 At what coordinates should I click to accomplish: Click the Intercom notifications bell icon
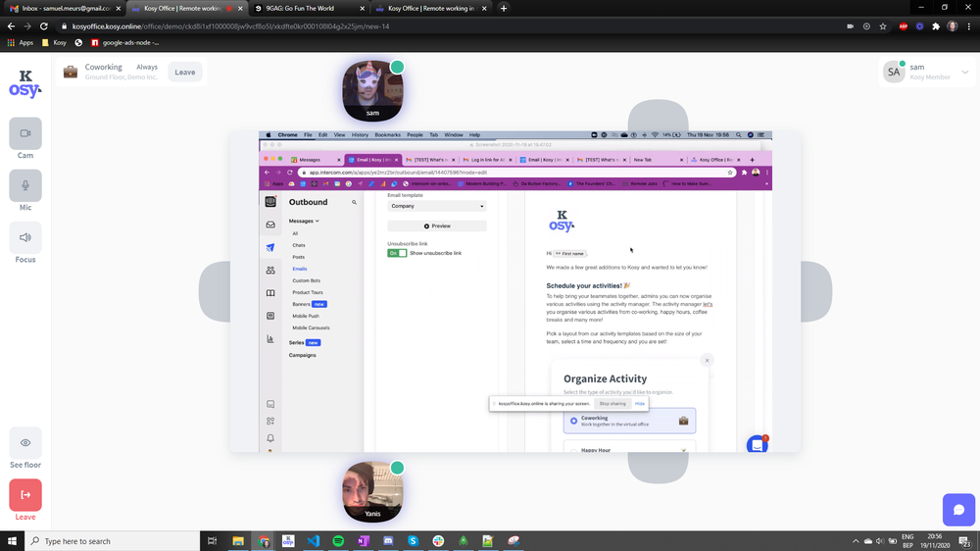click(x=270, y=438)
